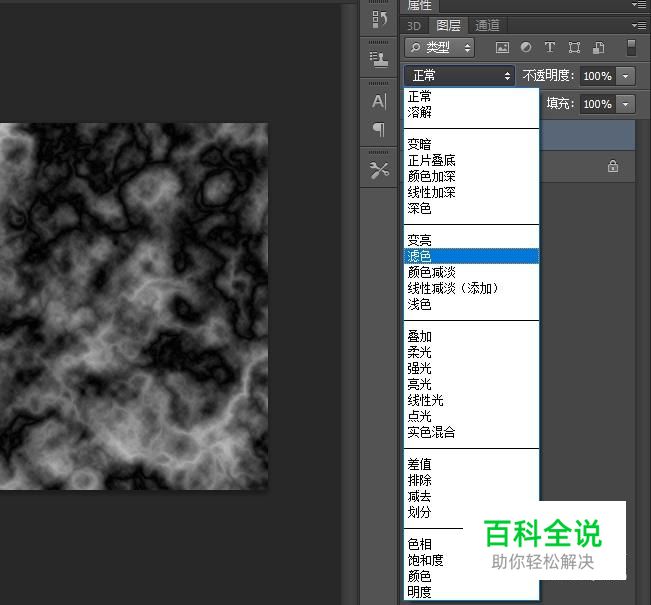Viewport: 651px width, 605px height.
Task: Click the smart object filter icon
Action: click(598, 47)
